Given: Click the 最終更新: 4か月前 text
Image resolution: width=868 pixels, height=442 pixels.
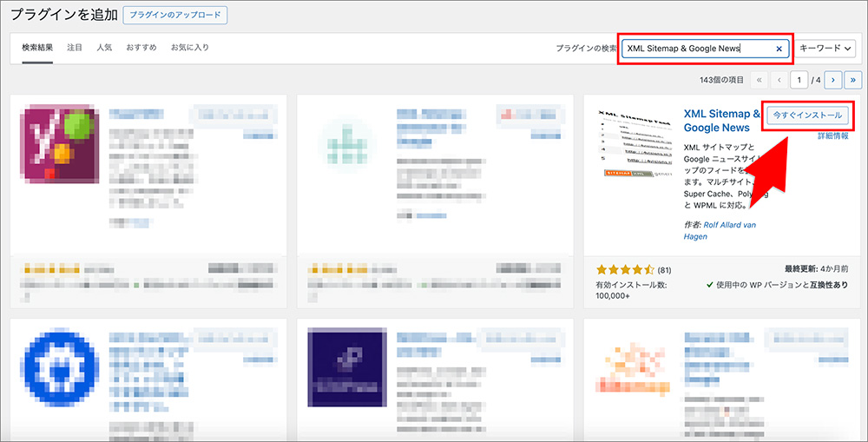Looking at the screenshot, I should 817,268.
